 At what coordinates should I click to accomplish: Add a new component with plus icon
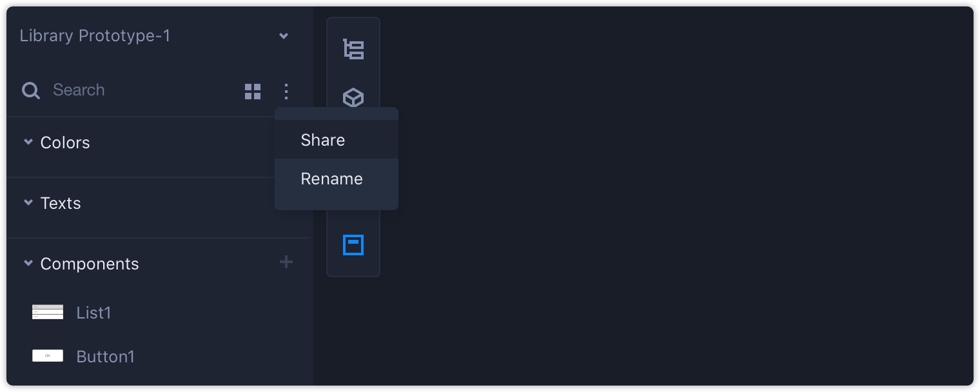(x=286, y=262)
